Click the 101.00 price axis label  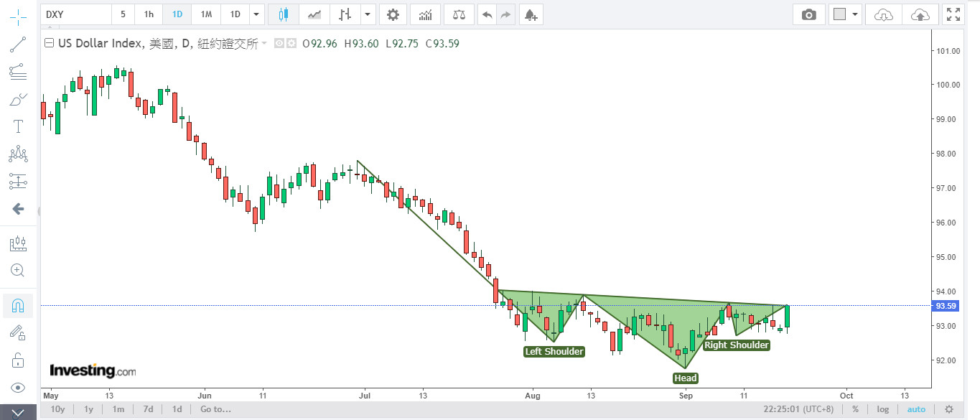pyautogui.click(x=948, y=51)
